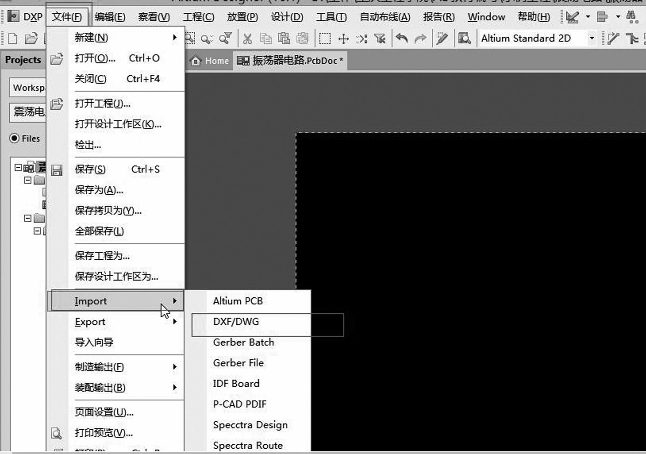Collapse the top project tree node
The image size is (646, 454).
tap(18, 167)
